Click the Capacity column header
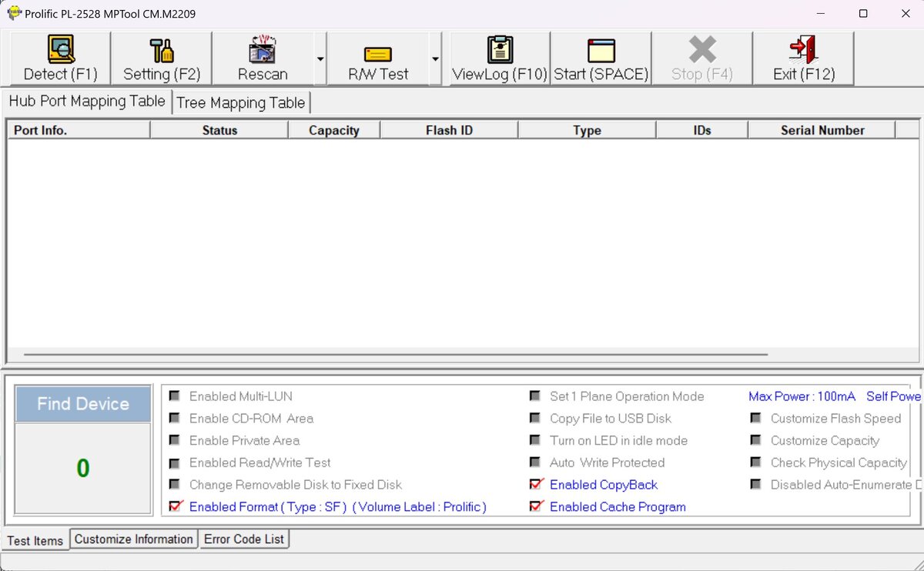Image resolution: width=924 pixels, height=571 pixels. [334, 130]
